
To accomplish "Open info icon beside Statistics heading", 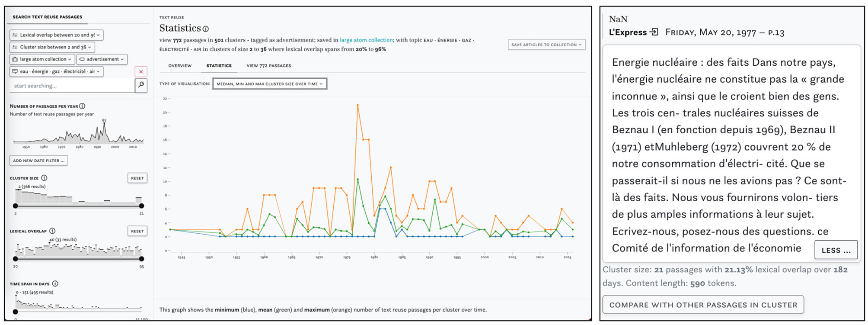I will click(206, 29).
